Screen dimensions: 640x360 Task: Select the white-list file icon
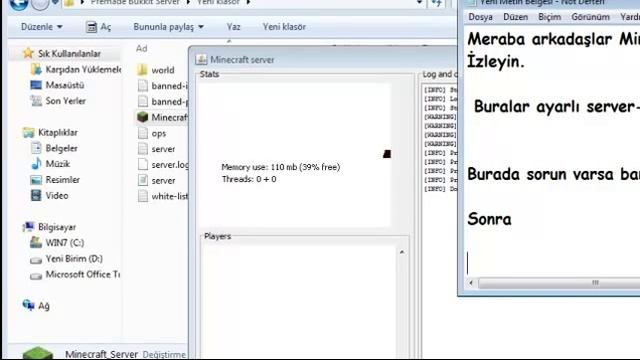[142, 196]
